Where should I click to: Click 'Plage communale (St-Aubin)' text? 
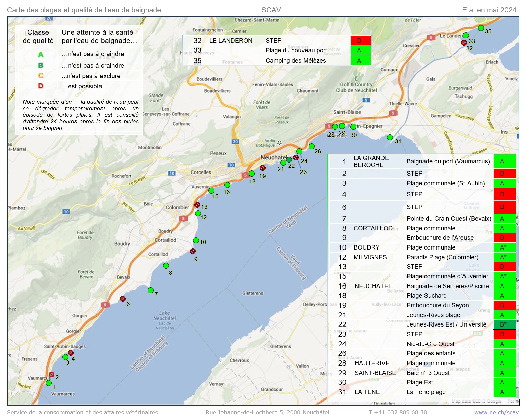446,183
